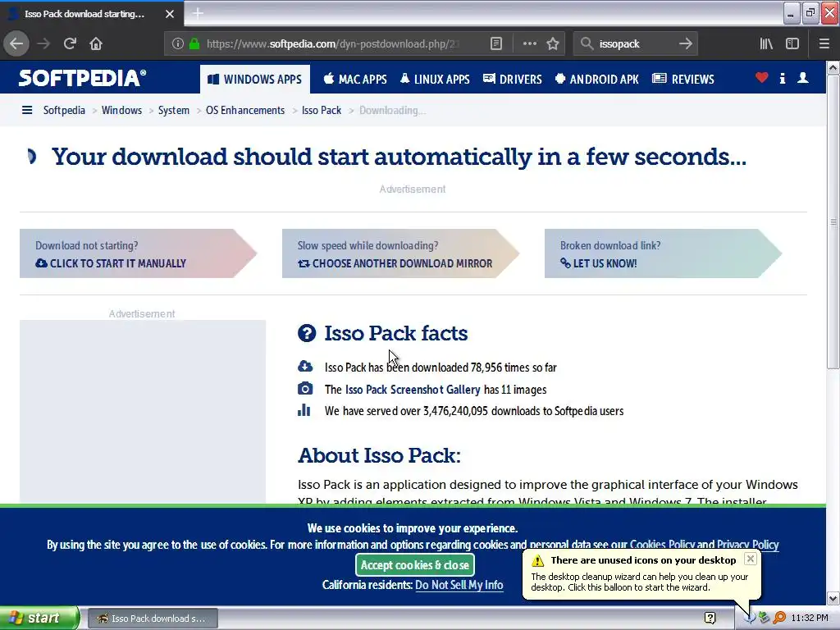Open the Privacy Policy link
The image size is (840, 630).
(747, 545)
